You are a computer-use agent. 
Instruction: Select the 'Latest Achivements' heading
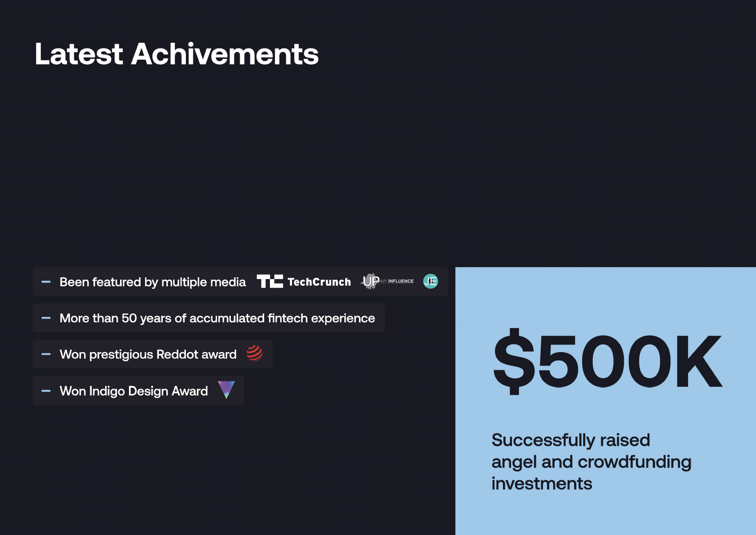click(177, 54)
